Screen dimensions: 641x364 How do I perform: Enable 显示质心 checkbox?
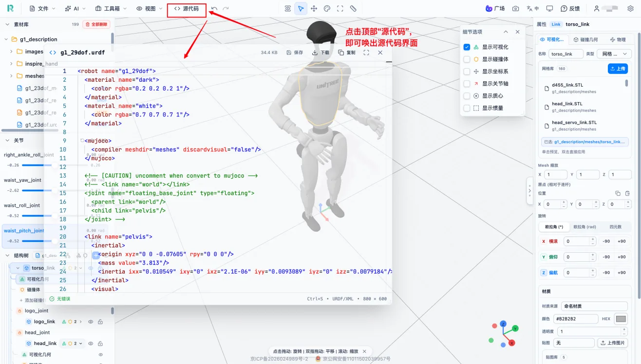click(x=467, y=96)
